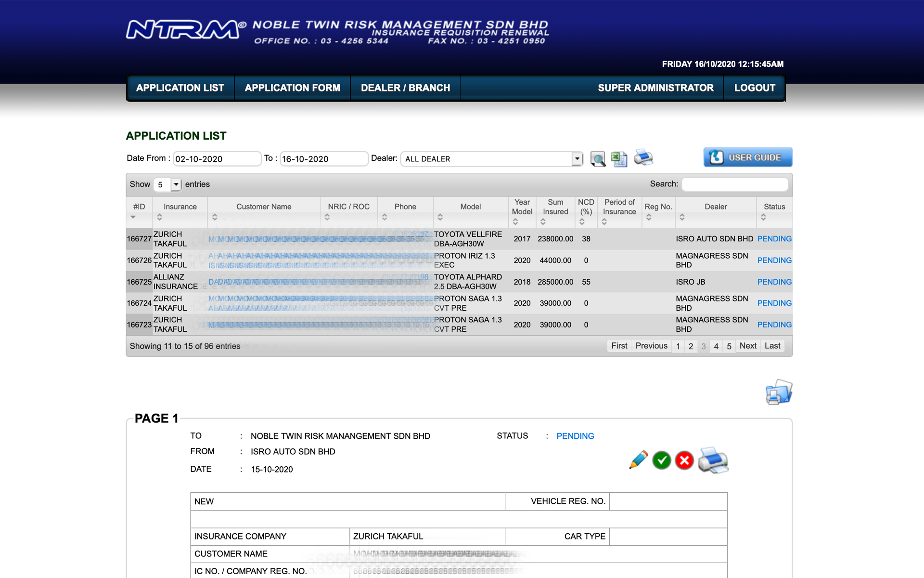Edit the application with the pencil icon

[x=638, y=460]
